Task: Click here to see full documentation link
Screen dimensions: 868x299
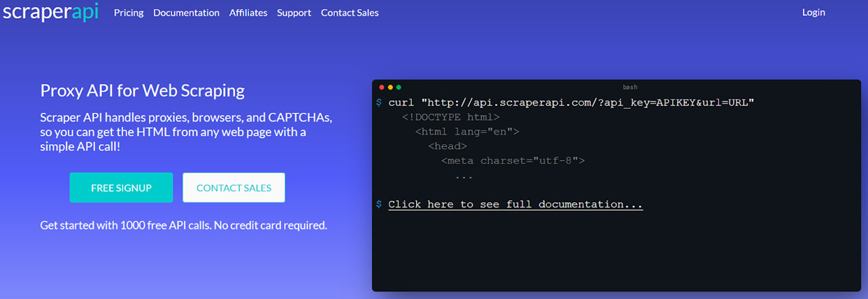Action: click(x=515, y=204)
